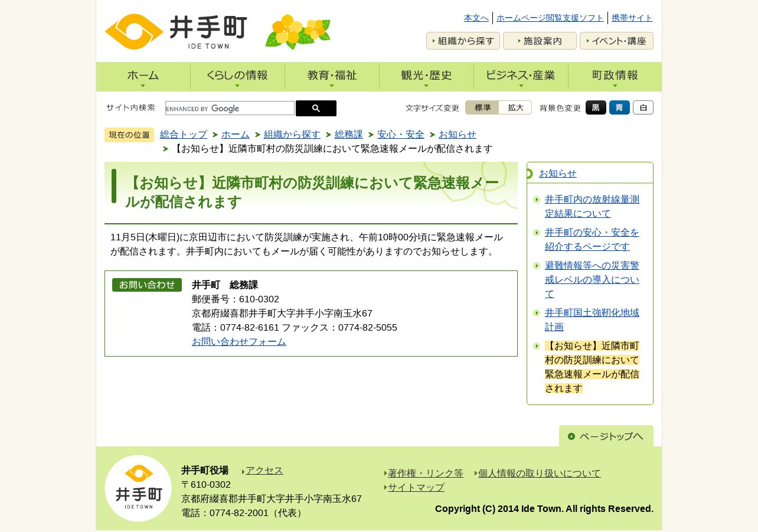Click the copyright text in footer

(544, 508)
